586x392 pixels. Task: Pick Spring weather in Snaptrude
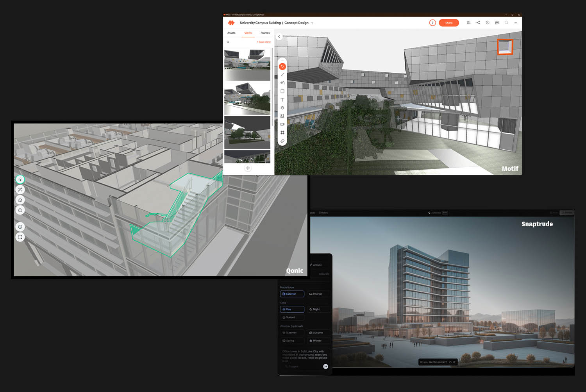(x=292, y=341)
